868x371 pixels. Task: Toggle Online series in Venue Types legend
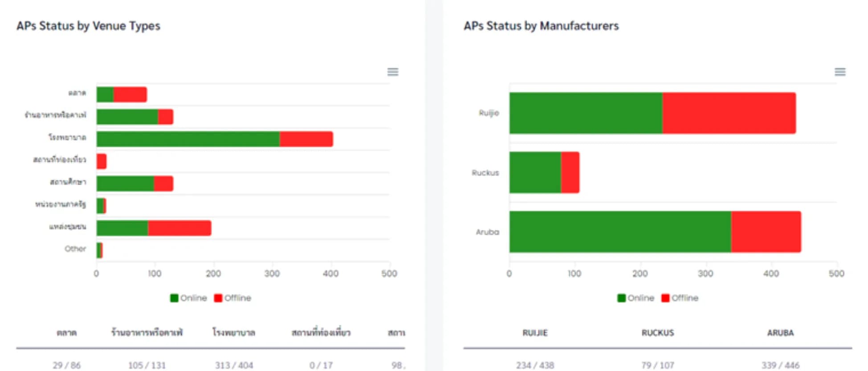pos(189,298)
